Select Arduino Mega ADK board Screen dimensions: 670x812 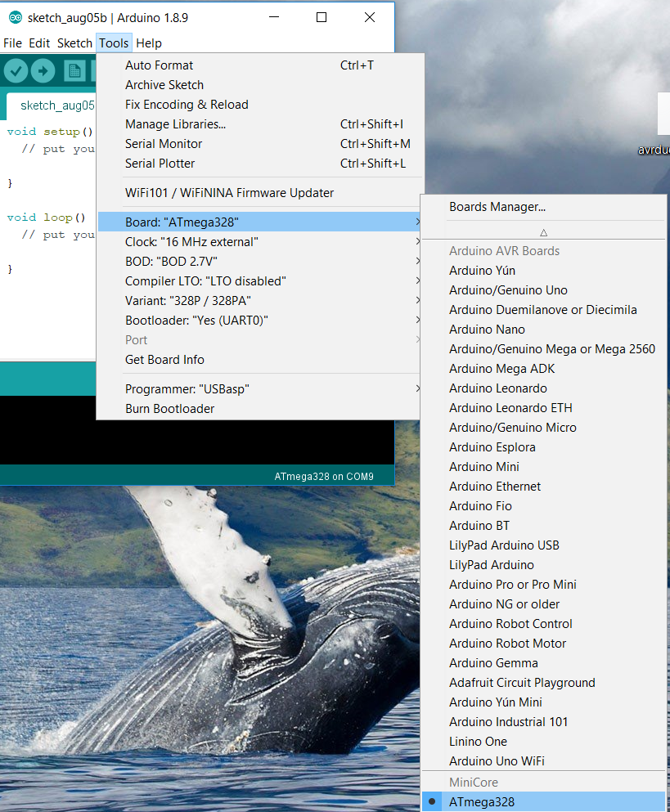point(543,369)
